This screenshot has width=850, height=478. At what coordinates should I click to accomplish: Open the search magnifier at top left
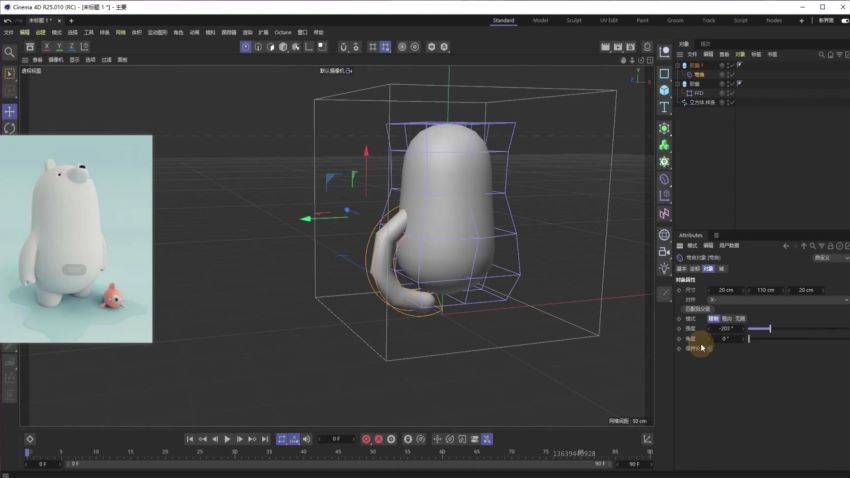(x=9, y=52)
